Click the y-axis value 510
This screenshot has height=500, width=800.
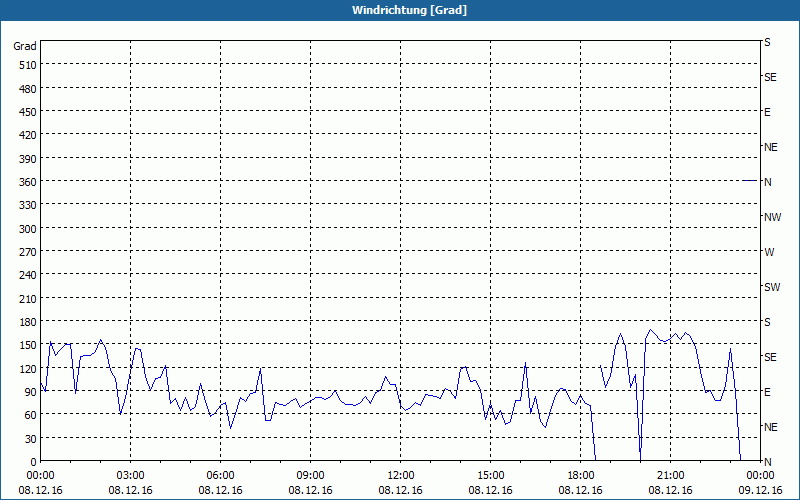(28, 65)
